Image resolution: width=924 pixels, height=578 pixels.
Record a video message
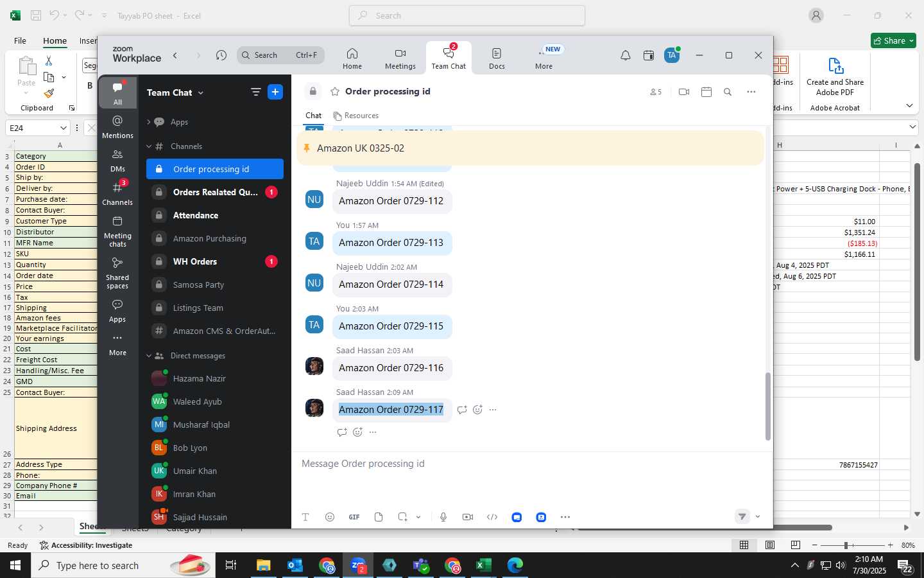pyautogui.click(x=468, y=517)
